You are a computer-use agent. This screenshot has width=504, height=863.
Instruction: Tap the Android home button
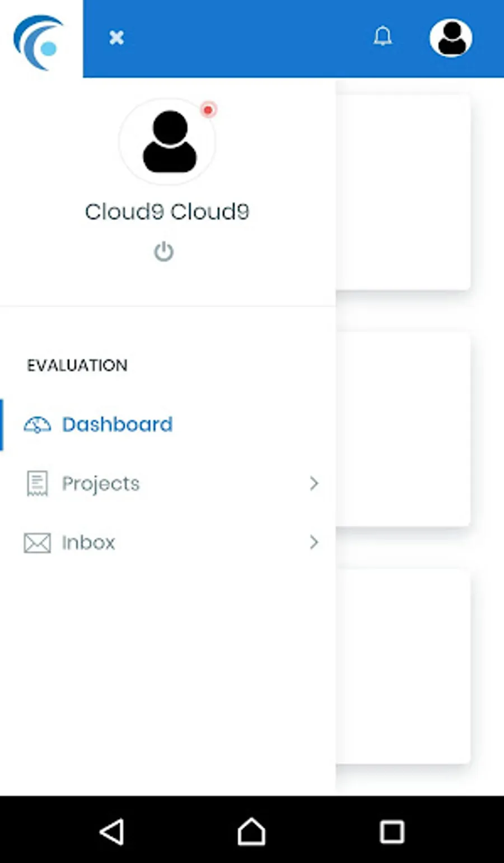pyautogui.click(x=251, y=832)
